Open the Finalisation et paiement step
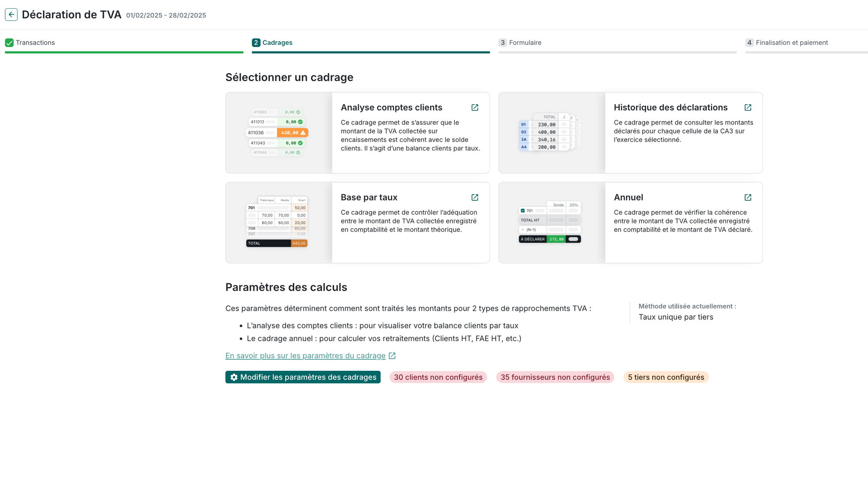 click(x=792, y=43)
